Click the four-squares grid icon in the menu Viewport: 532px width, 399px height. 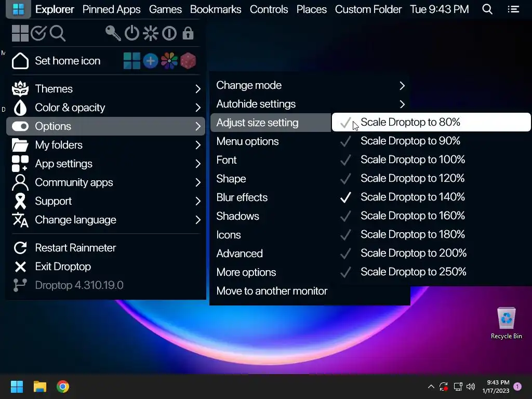20,33
